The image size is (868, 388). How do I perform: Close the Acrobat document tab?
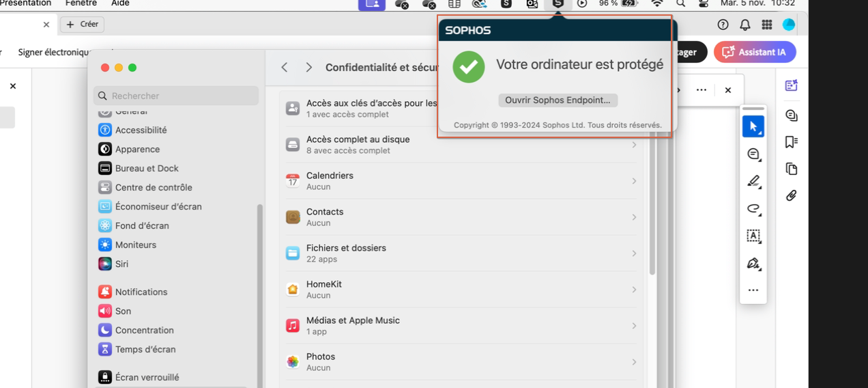click(46, 25)
